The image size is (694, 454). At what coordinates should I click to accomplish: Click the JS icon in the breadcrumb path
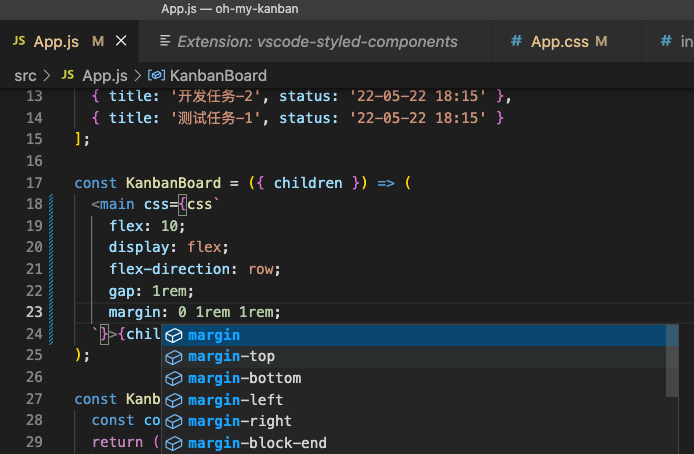pos(68,75)
